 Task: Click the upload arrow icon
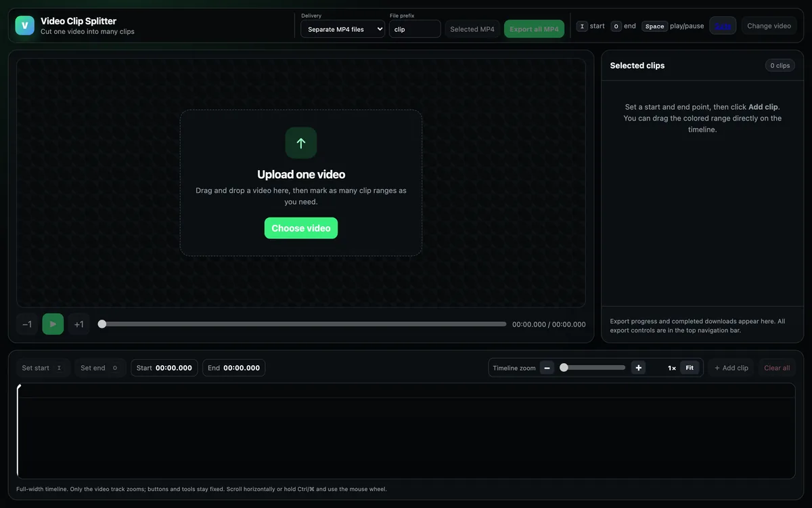(x=301, y=143)
